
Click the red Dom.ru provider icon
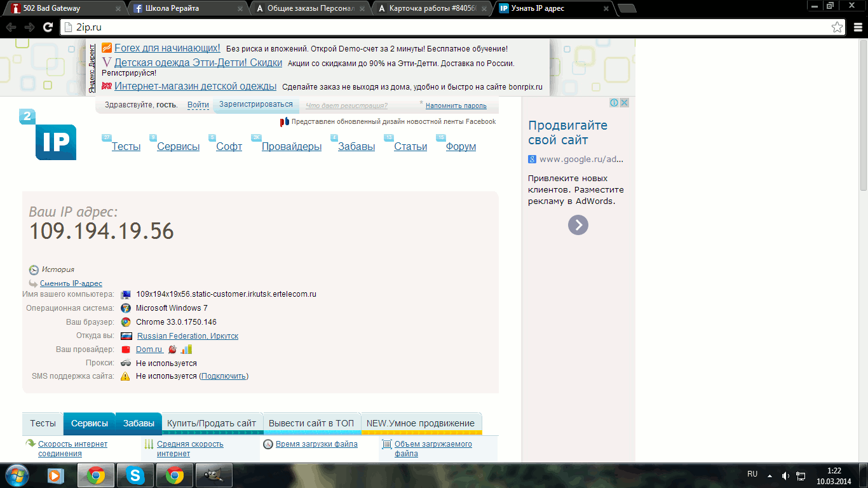pos(126,349)
